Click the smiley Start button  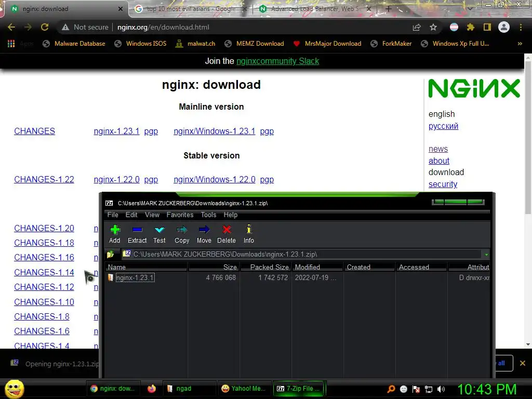[x=14, y=389]
